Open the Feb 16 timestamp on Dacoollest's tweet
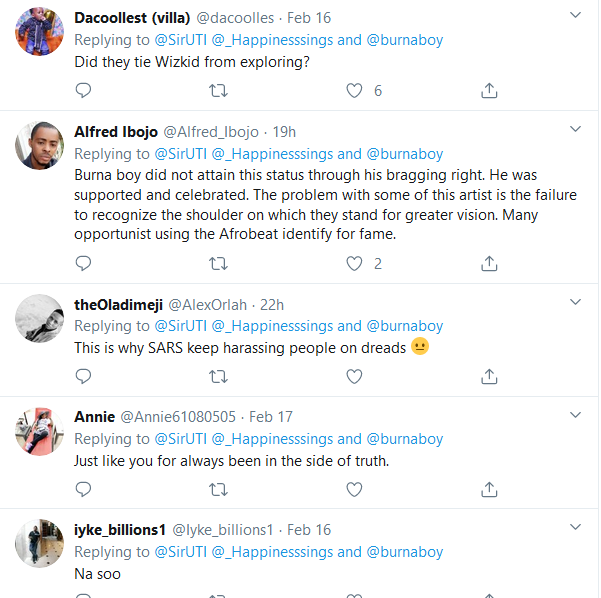Screen dimensions: 601x598 tap(307, 18)
